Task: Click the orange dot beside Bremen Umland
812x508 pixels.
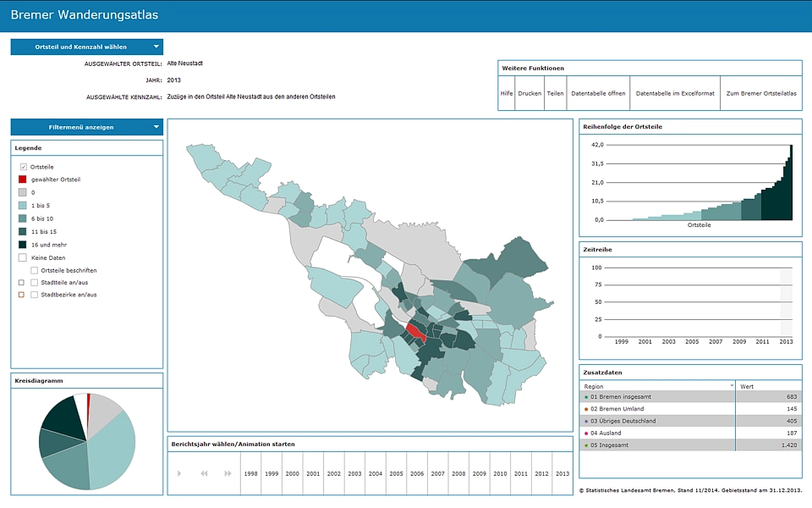Action: click(586, 409)
